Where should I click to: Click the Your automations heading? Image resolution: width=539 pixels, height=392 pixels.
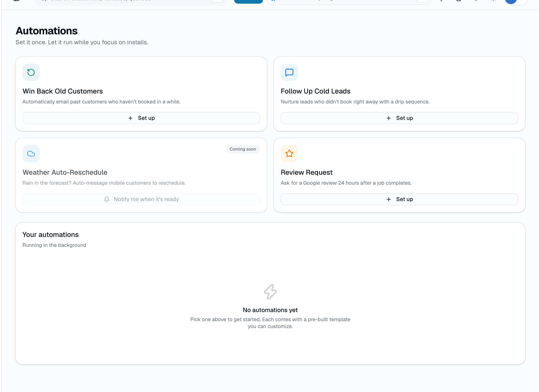(x=50, y=235)
